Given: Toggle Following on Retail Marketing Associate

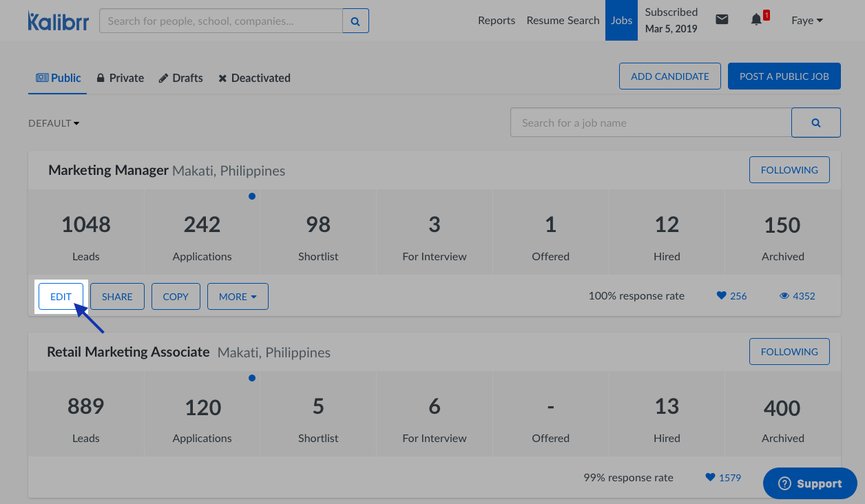Looking at the screenshot, I should point(789,352).
